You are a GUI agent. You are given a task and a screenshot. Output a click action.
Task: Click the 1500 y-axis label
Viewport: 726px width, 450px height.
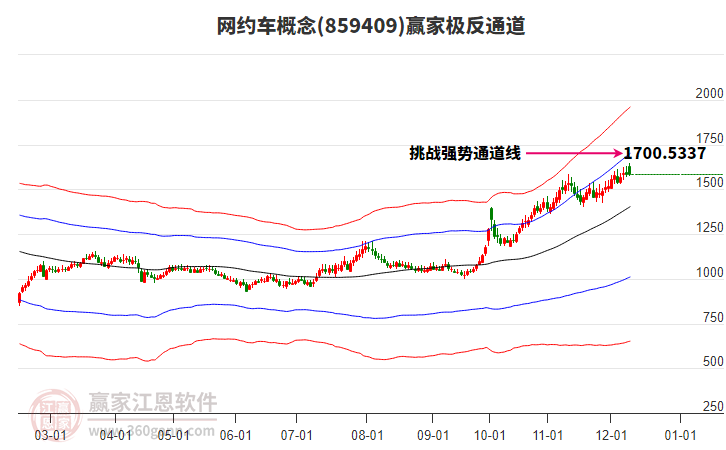[709, 183]
